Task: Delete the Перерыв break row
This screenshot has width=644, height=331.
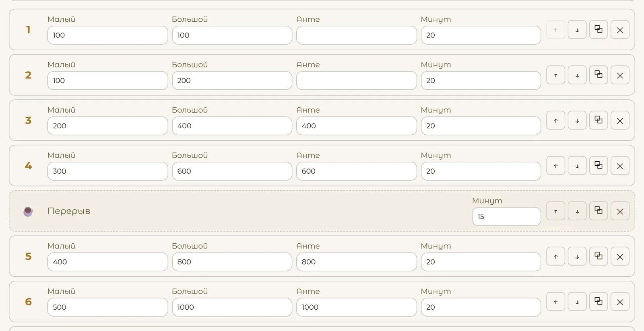Action: [620, 211]
